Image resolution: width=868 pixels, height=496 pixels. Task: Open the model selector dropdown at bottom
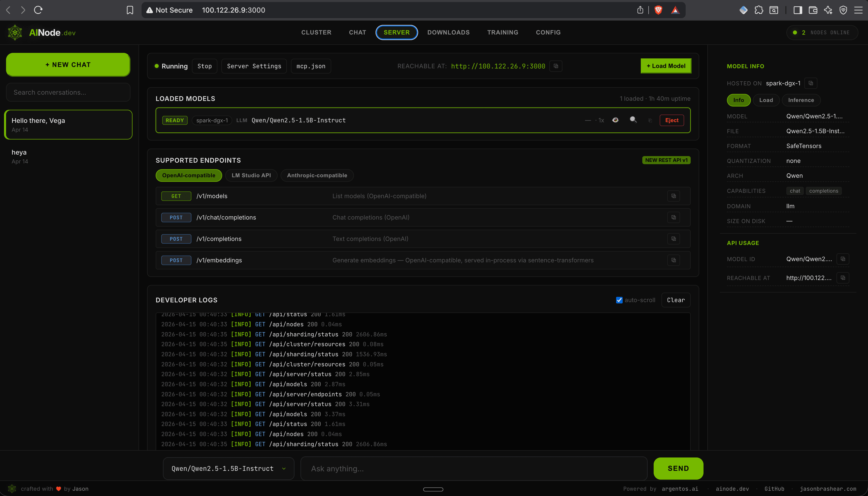point(228,468)
